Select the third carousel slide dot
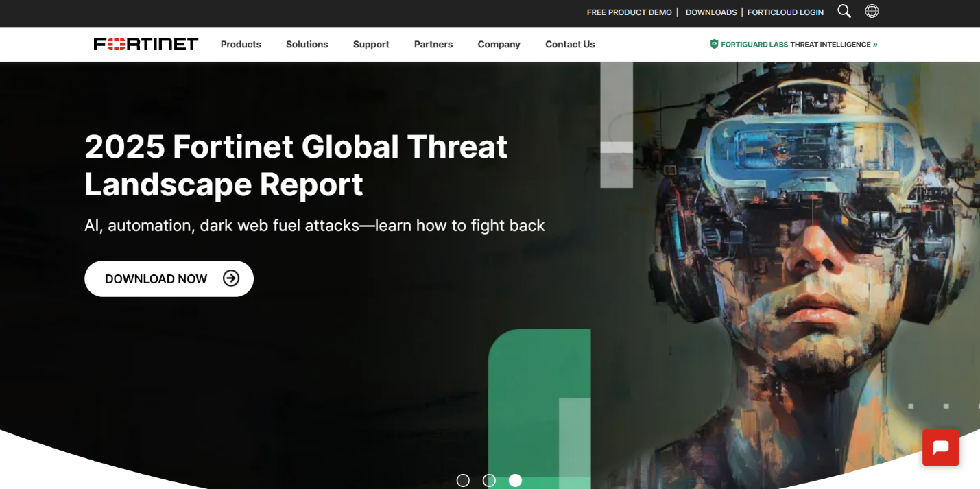980x489 pixels. (x=515, y=481)
